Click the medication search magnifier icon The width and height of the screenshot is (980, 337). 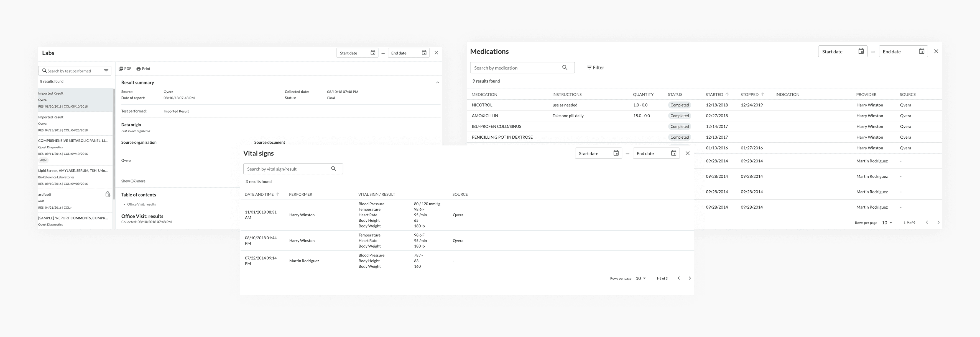click(565, 68)
